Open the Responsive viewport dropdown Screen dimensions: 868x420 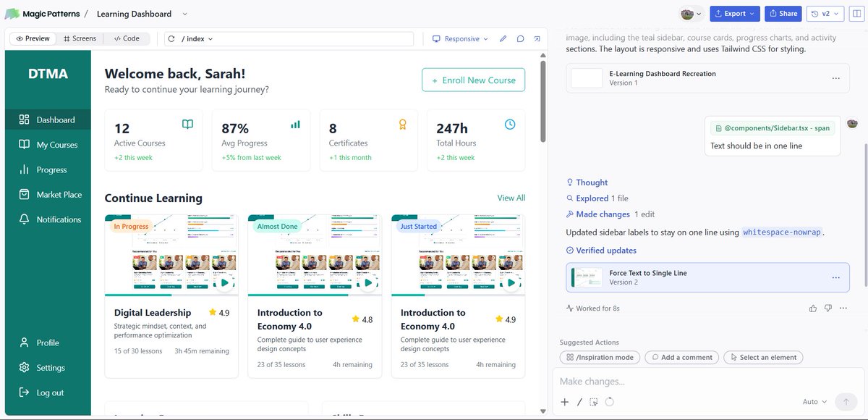point(460,38)
